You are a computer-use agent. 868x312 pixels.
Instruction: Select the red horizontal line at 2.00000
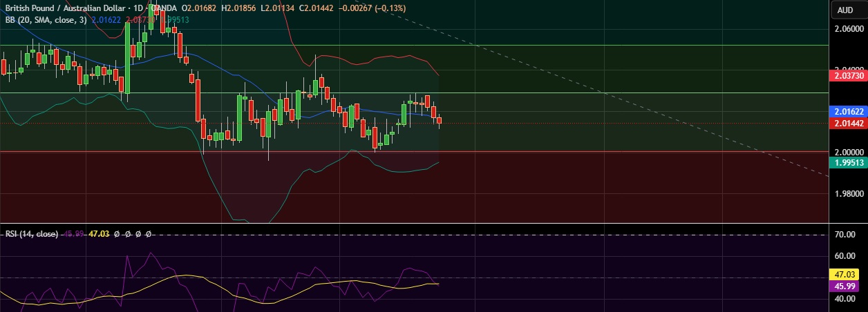point(415,151)
